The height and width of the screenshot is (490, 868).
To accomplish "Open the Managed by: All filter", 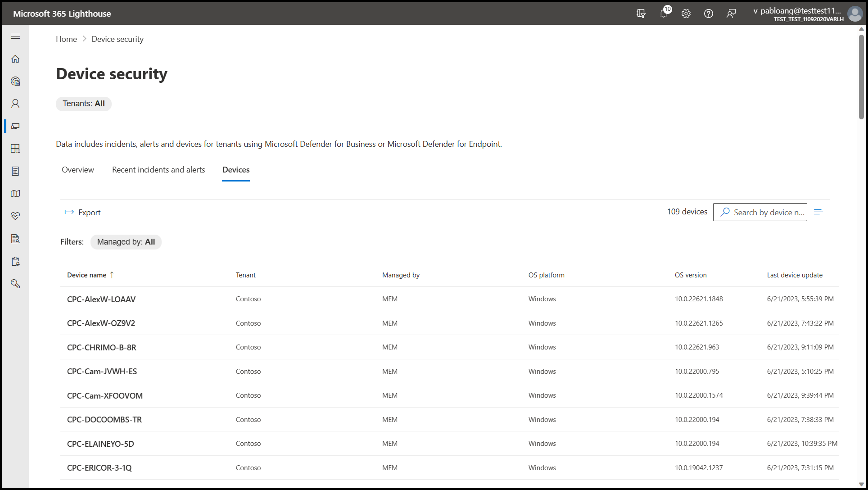I will 126,242.
